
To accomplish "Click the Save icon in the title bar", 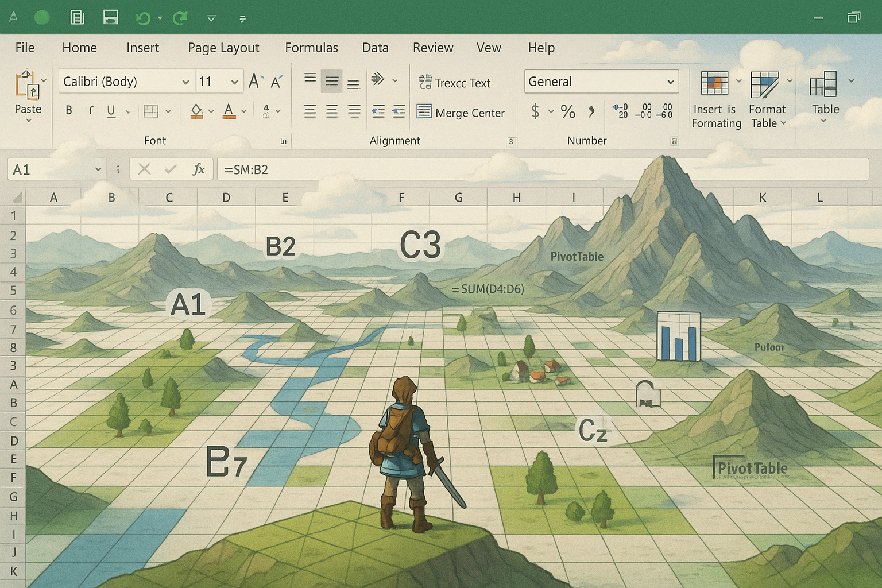I will 110,17.
